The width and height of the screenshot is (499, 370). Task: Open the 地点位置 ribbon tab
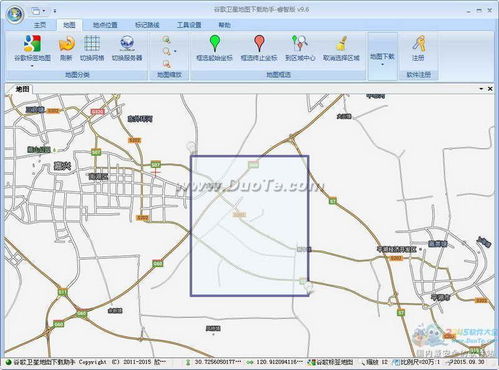105,25
